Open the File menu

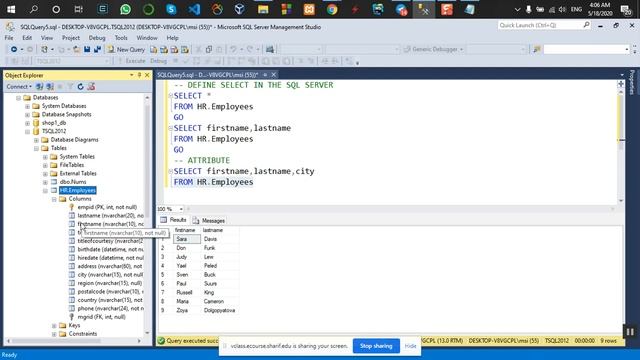(9, 38)
